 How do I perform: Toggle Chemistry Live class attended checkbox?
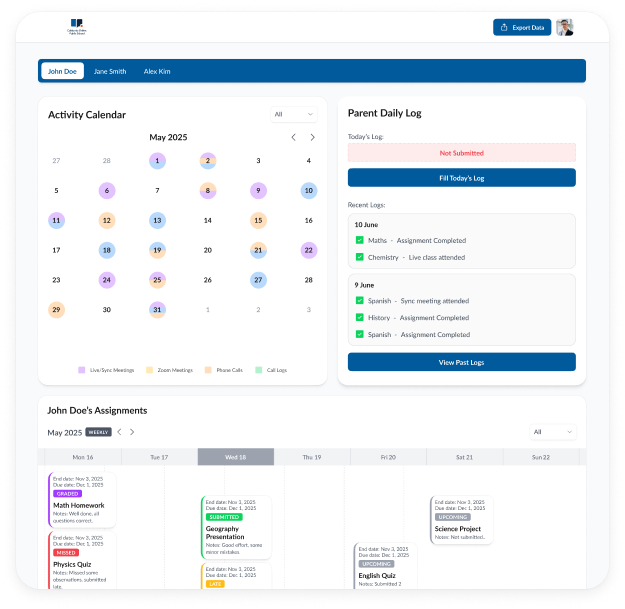pyautogui.click(x=359, y=257)
